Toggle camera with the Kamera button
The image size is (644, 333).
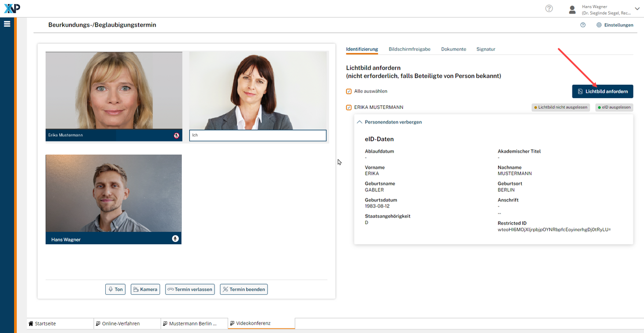click(x=145, y=289)
